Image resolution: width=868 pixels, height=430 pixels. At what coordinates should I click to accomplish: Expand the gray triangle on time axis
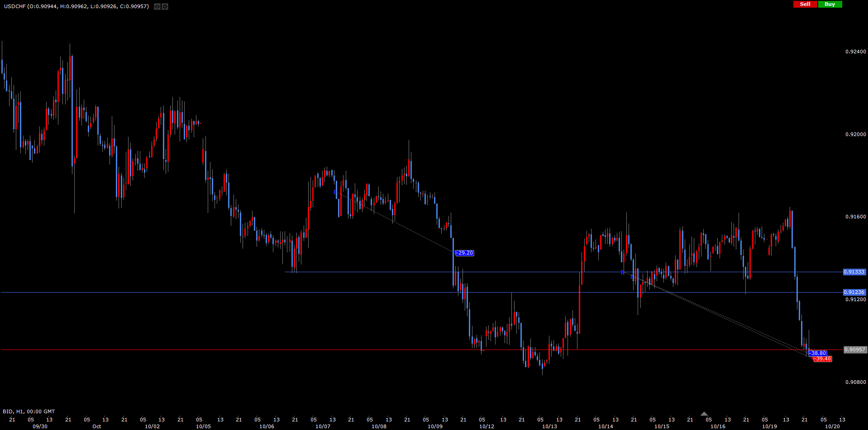click(704, 414)
